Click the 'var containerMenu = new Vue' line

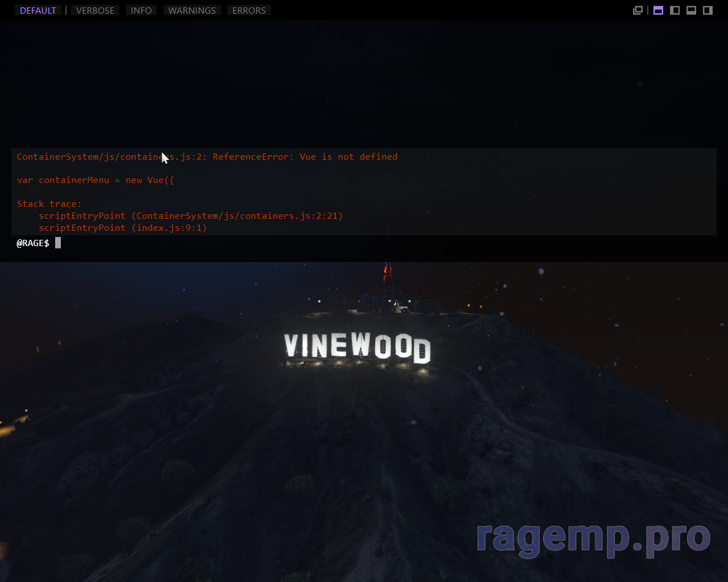[96, 180]
